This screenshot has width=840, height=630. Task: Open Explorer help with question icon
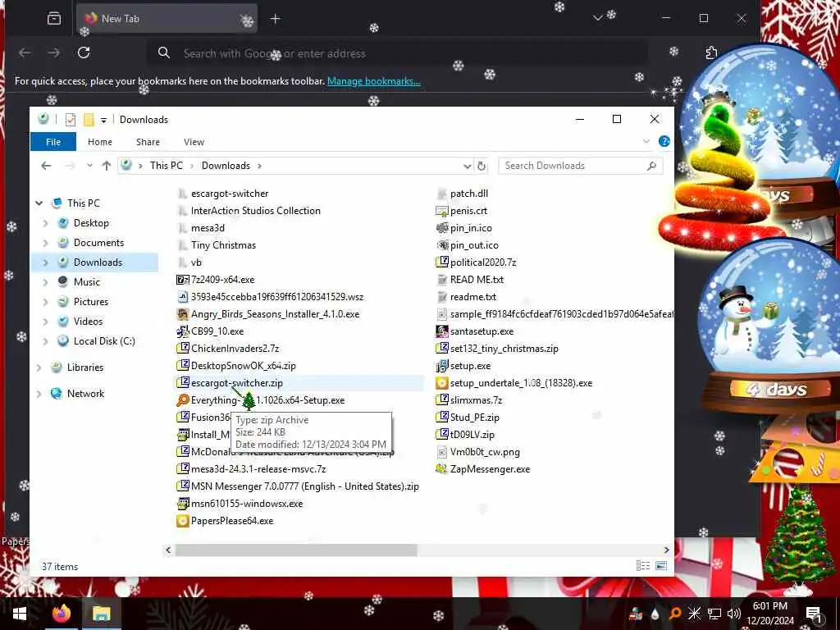point(664,141)
